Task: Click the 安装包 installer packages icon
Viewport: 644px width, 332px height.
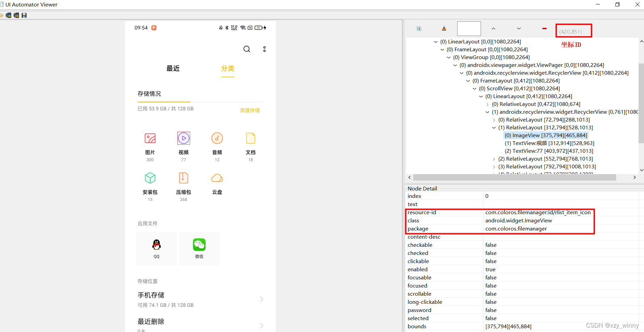Action: click(150, 178)
